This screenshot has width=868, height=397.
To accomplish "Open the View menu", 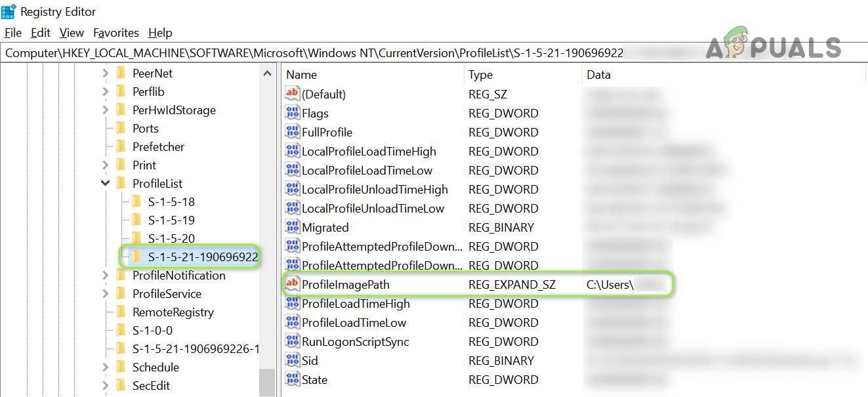I will 72,33.
